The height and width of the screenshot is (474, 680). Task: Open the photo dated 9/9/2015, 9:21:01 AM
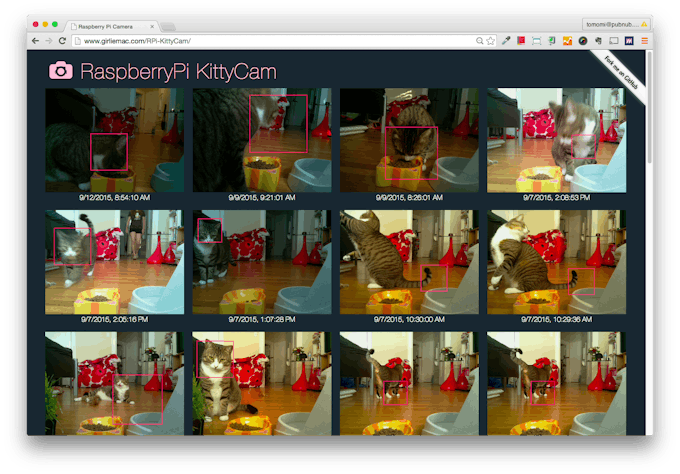262,140
